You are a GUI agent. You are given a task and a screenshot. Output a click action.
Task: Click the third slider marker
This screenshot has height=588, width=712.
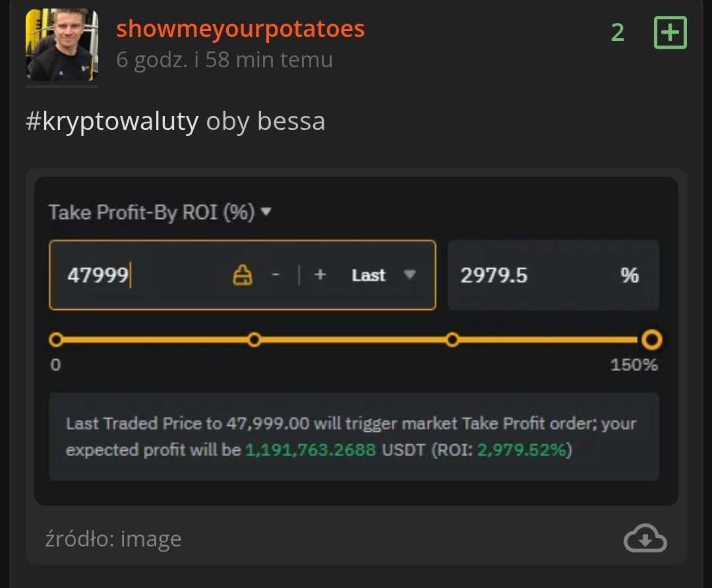click(452, 340)
